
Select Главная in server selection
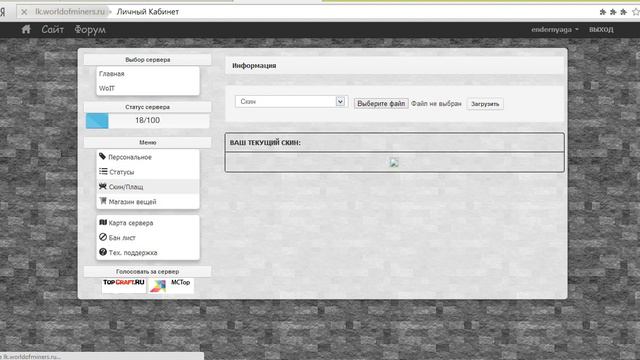pos(148,74)
